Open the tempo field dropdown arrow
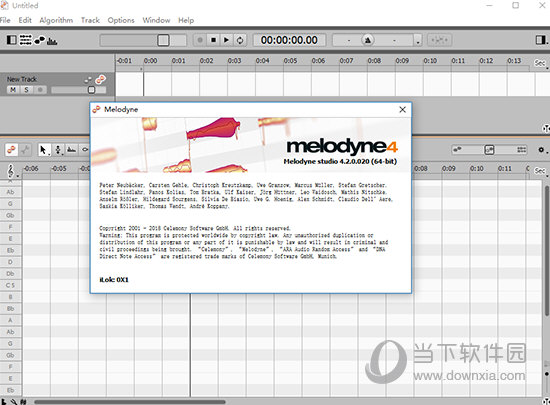 418,40
